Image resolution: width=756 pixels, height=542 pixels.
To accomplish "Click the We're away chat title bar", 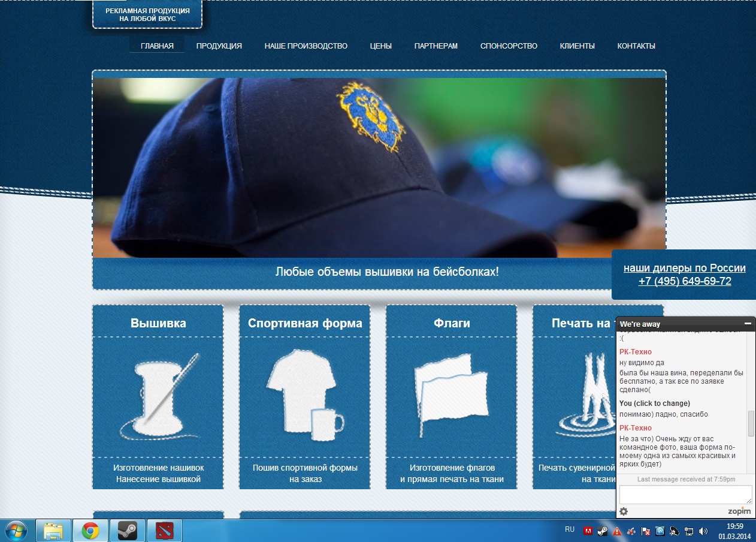I will point(686,324).
